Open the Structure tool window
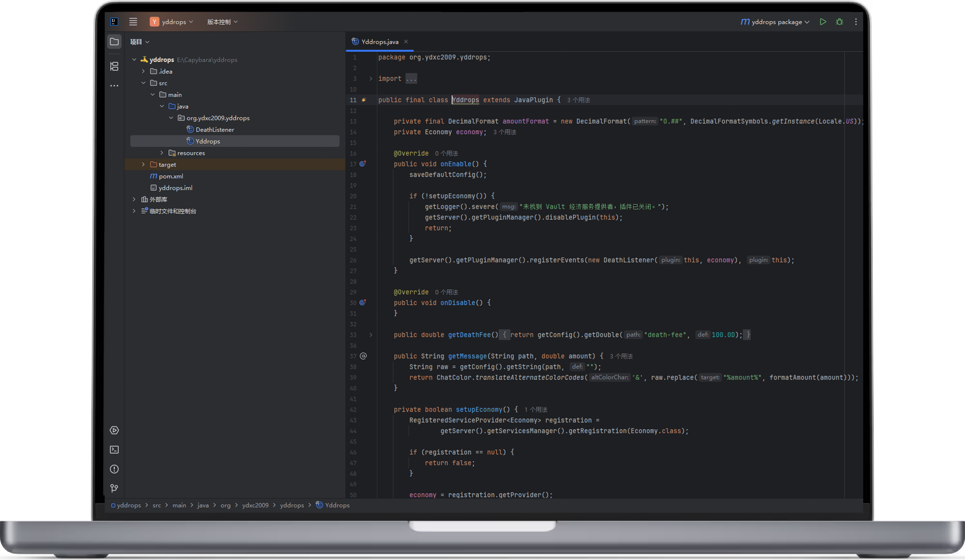Viewport: 965px width, 560px height. (x=114, y=67)
